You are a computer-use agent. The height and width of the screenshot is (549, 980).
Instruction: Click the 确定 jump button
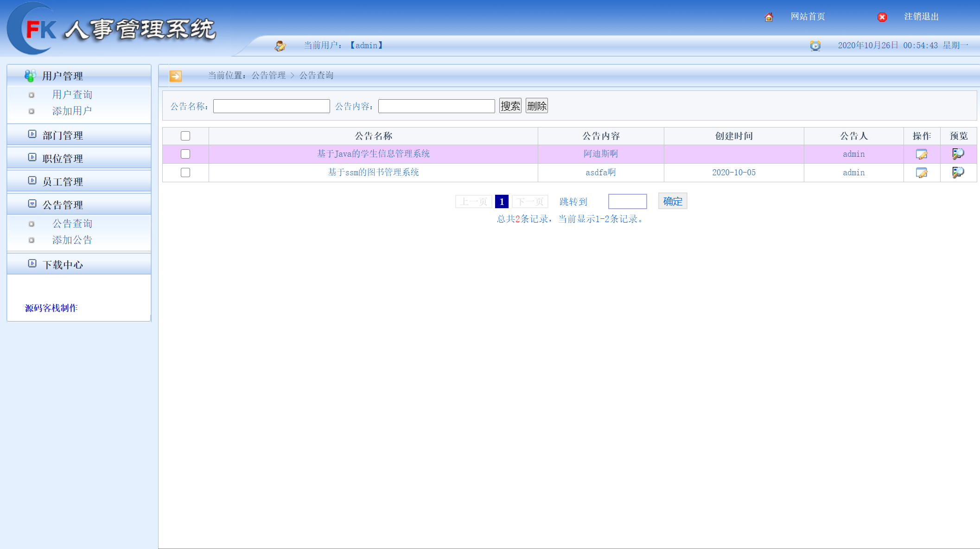point(672,201)
